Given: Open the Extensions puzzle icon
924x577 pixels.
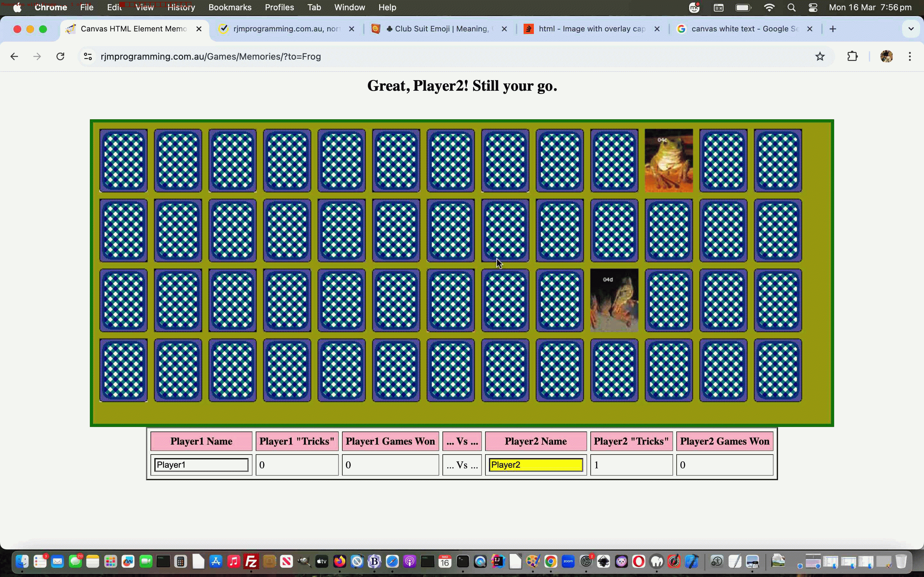Looking at the screenshot, I should coord(852,56).
